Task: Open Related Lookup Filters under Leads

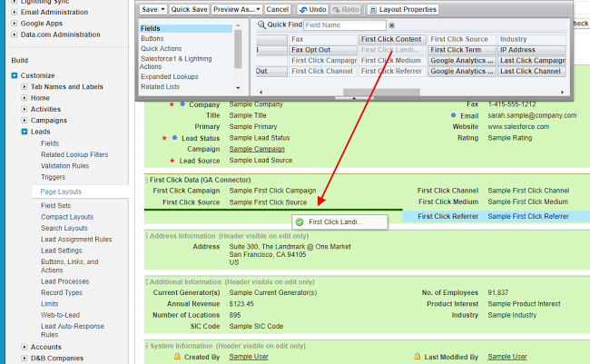Action: [74, 154]
